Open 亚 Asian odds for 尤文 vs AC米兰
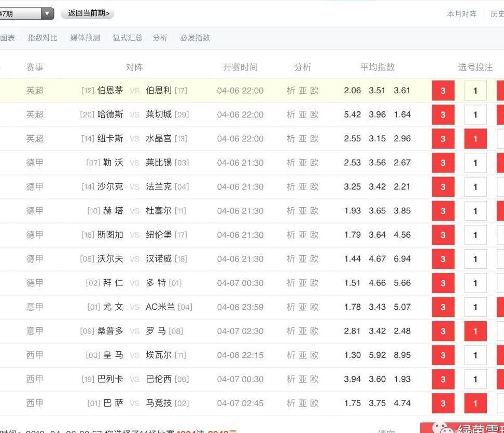 click(x=302, y=307)
